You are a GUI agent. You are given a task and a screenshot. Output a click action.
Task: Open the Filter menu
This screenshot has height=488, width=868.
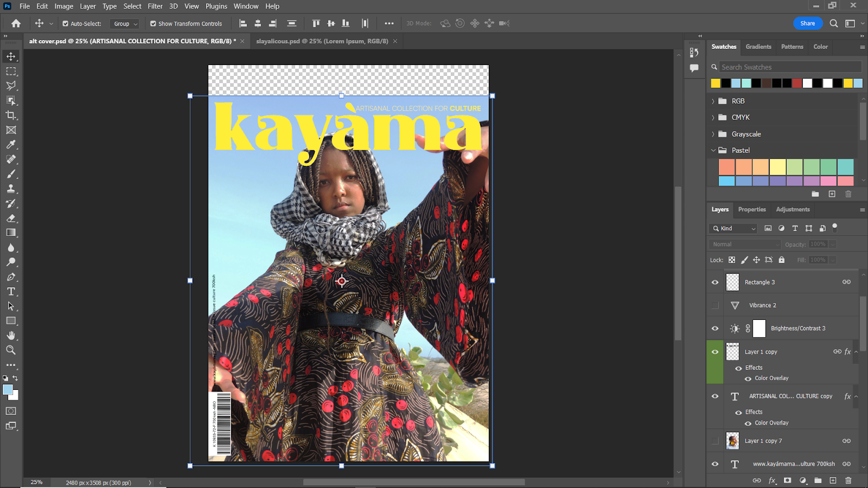[155, 7]
